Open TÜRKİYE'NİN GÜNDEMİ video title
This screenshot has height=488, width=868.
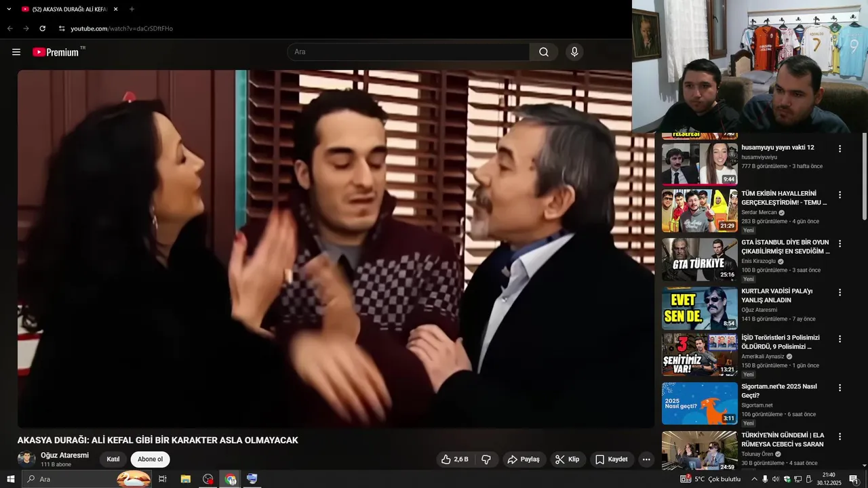pyautogui.click(x=783, y=440)
